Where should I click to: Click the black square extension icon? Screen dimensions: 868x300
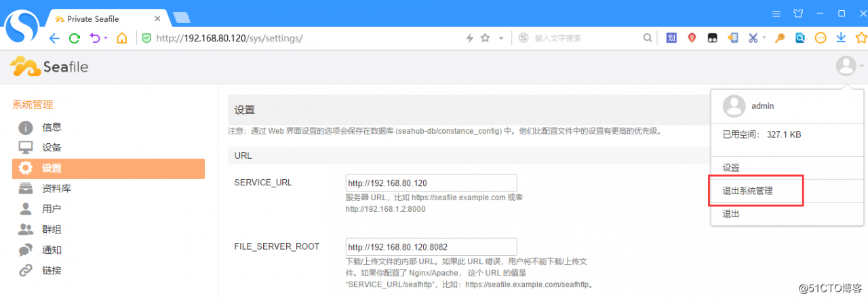click(x=713, y=38)
